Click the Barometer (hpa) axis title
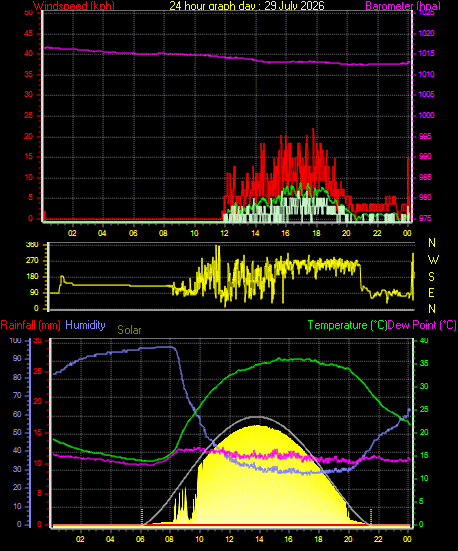This screenshot has width=458, height=551. [403, 6]
